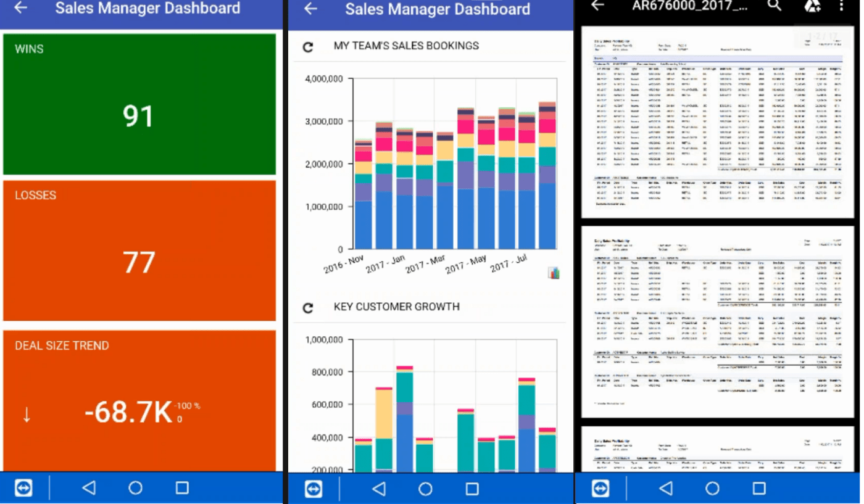The width and height of the screenshot is (864, 504).
Task: Click the -100 % label in Deal Size Trend
Action: [x=188, y=406]
